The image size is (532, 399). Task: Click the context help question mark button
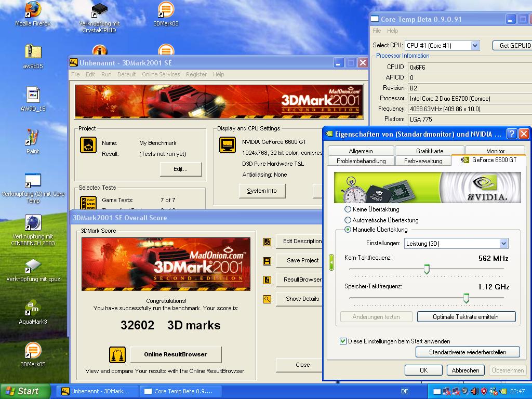click(x=512, y=134)
